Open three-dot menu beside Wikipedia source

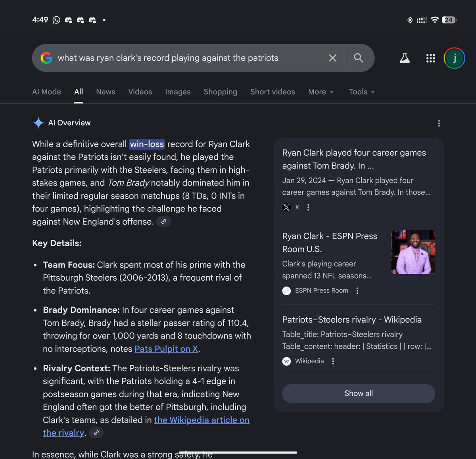[333, 361]
